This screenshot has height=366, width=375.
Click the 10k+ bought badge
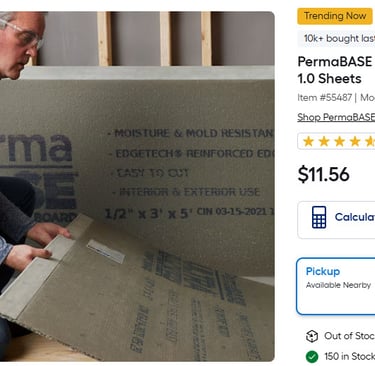point(336,38)
